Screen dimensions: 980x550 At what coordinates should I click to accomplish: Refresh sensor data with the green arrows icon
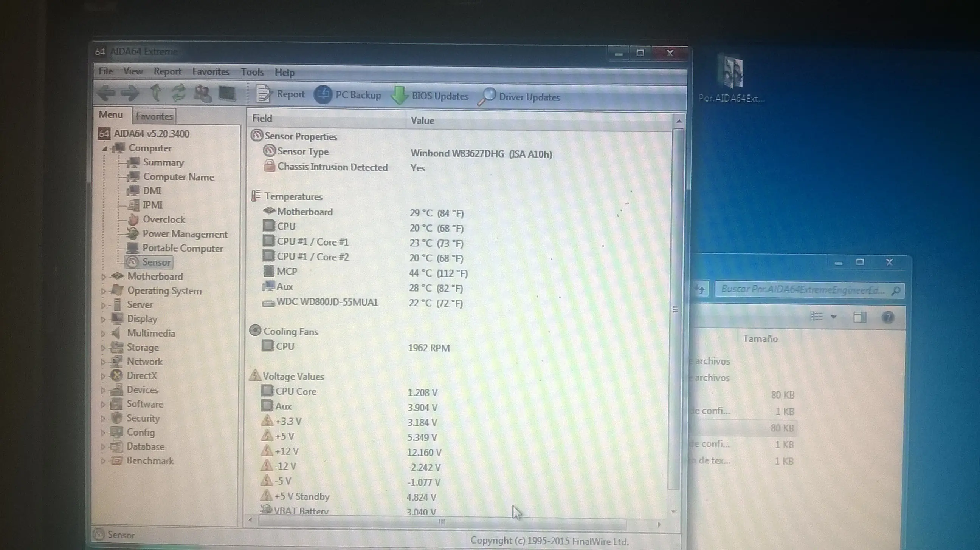pyautogui.click(x=178, y=93)
